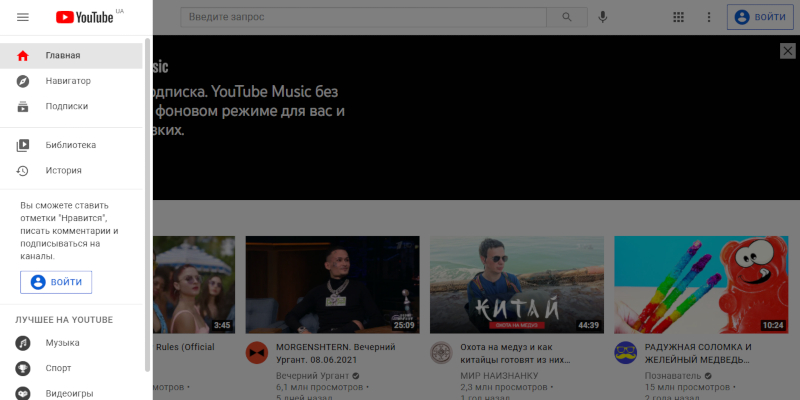Close the YouTube Music promo banner
The width and height of the screenshot is (800, 400).
(787, 50)
